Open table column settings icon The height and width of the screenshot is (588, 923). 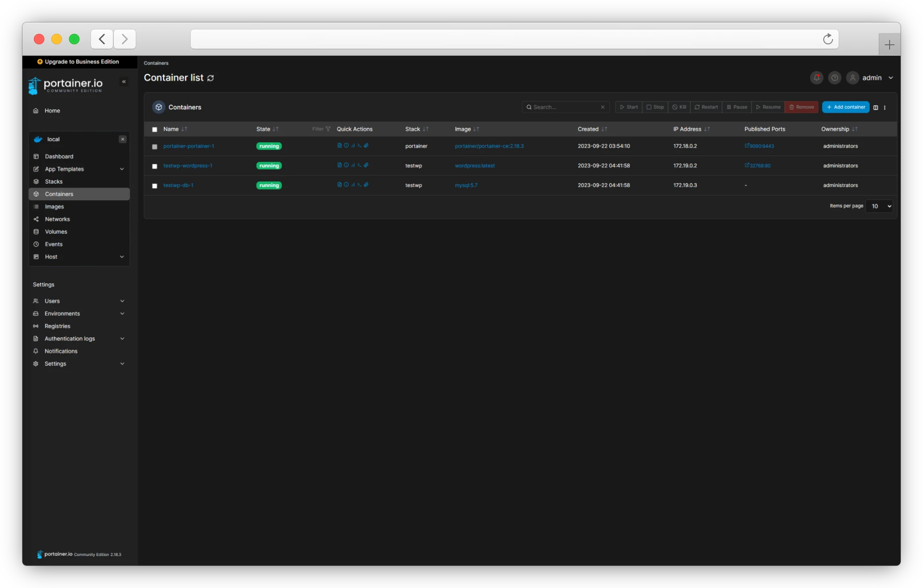click(x=876, y=107)
